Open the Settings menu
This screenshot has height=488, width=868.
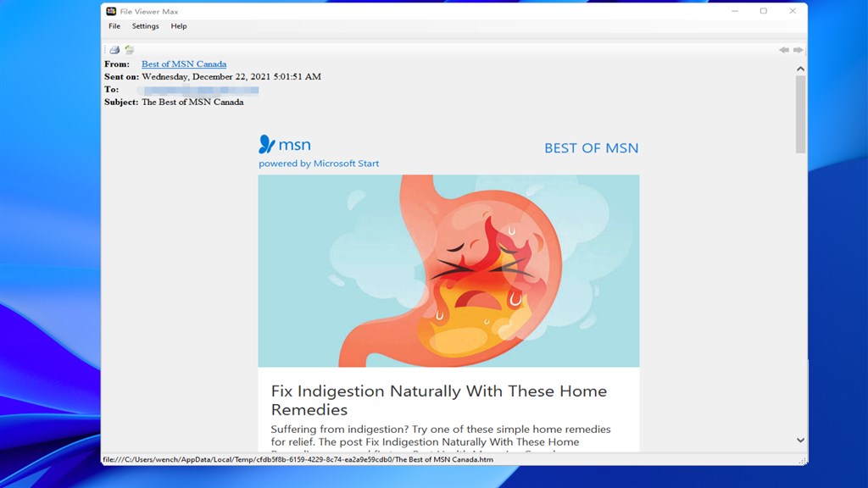145,26
